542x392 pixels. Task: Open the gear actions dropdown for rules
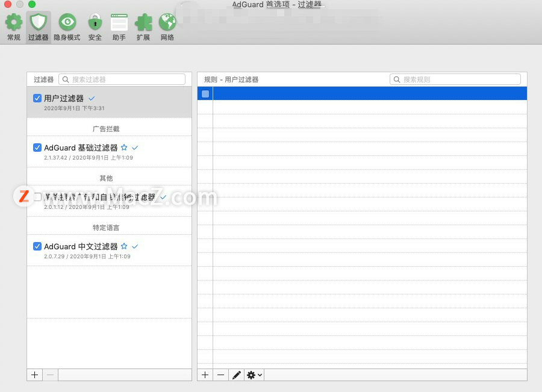tap(254, 375)
